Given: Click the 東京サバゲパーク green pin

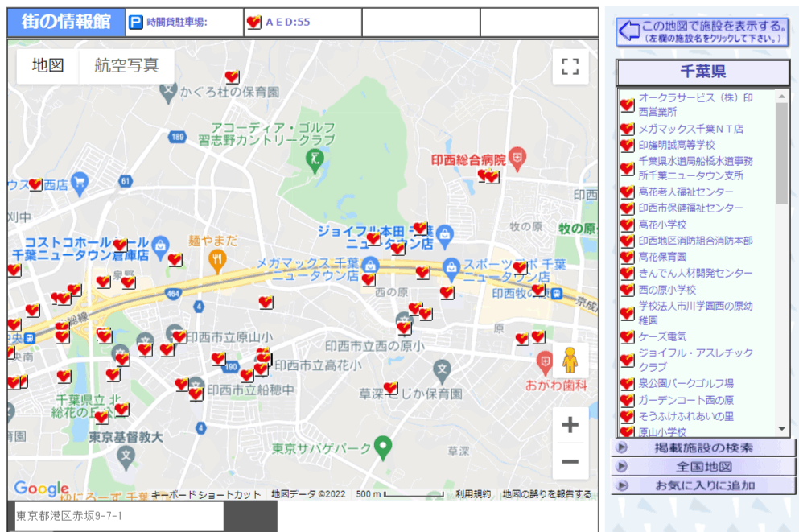Looking at the screenshot, I should pos(383,447).
